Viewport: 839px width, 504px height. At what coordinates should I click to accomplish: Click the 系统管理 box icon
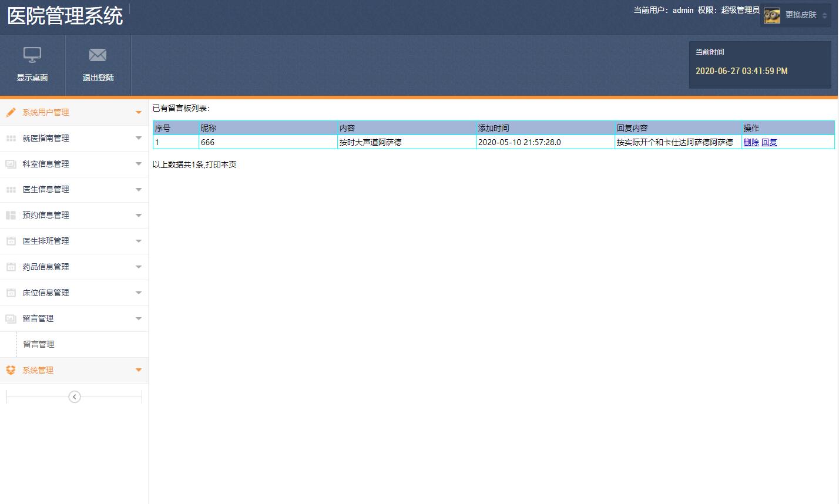10,370
